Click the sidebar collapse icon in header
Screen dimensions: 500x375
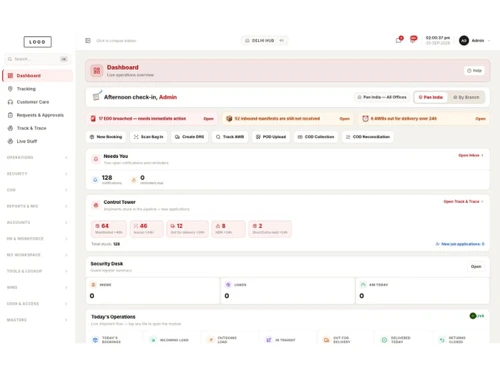tap(88, 41)
